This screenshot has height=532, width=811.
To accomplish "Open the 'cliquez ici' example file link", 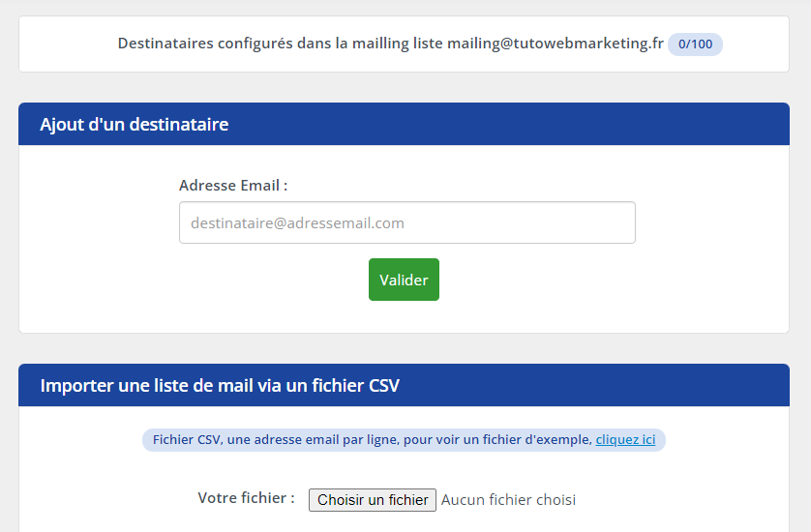I will click(x=625, y=440).
